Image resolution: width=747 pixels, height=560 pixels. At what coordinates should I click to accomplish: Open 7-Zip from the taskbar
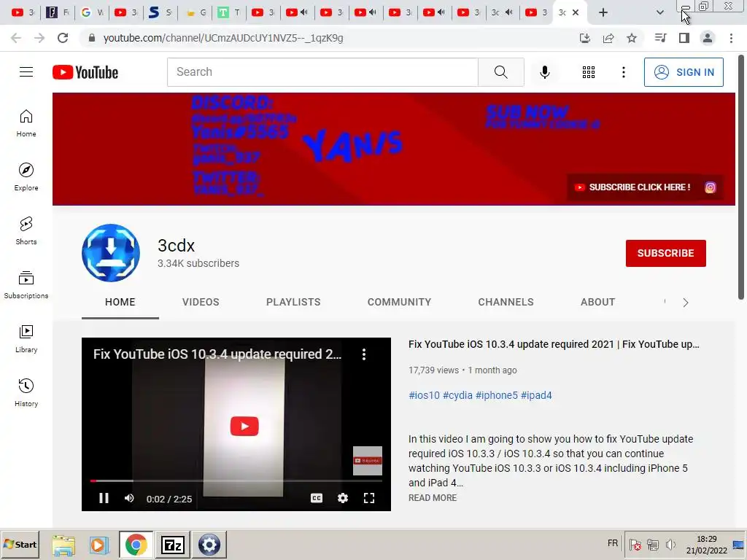click(173, 544)
